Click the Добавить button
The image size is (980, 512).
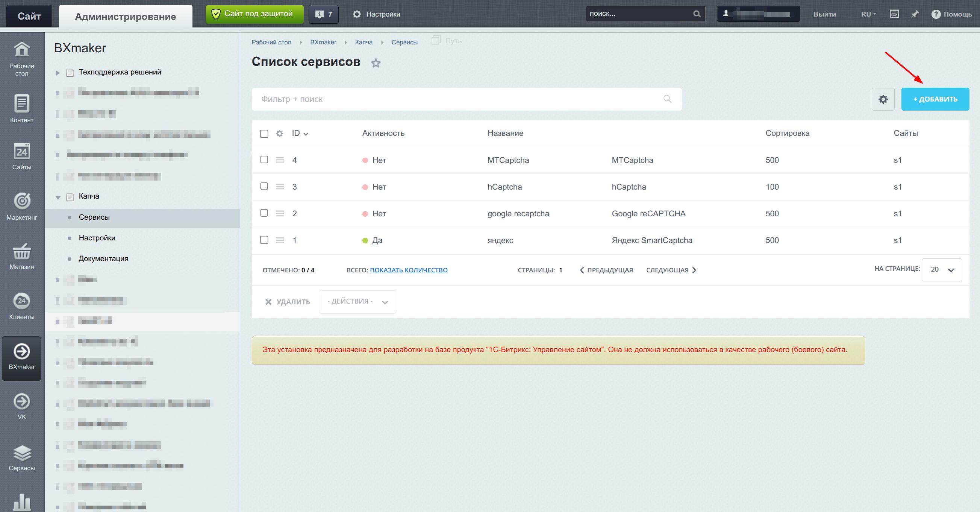point(935,99)
